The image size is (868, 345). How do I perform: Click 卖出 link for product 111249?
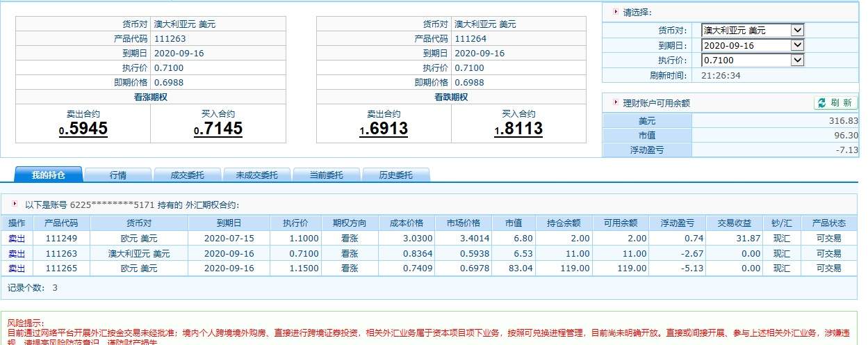[16, 238]
